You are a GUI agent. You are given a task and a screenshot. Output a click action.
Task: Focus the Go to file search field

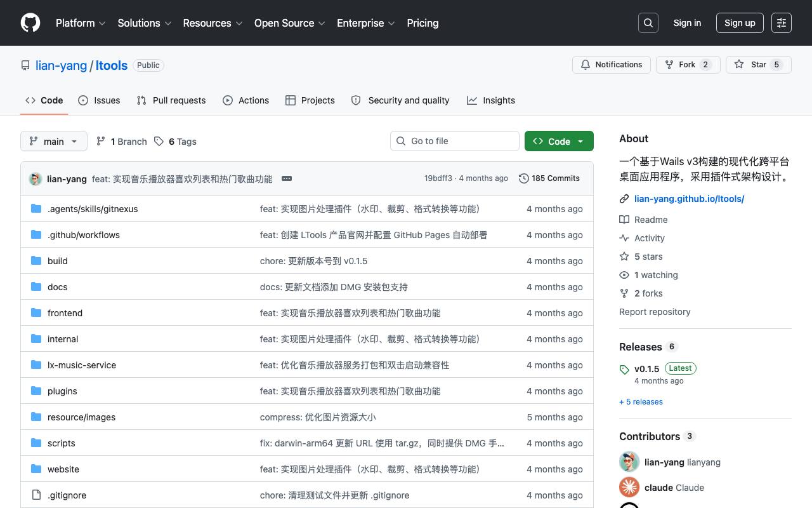455,141
